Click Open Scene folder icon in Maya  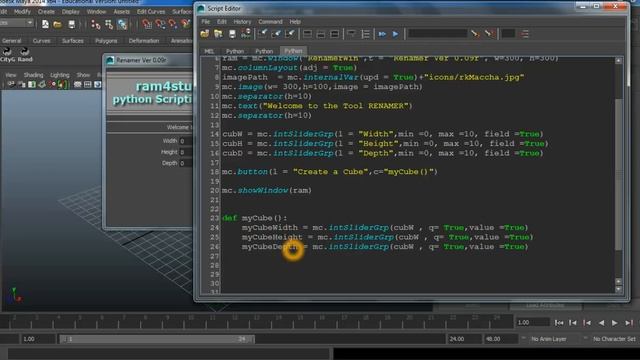[x=58, y=24]
